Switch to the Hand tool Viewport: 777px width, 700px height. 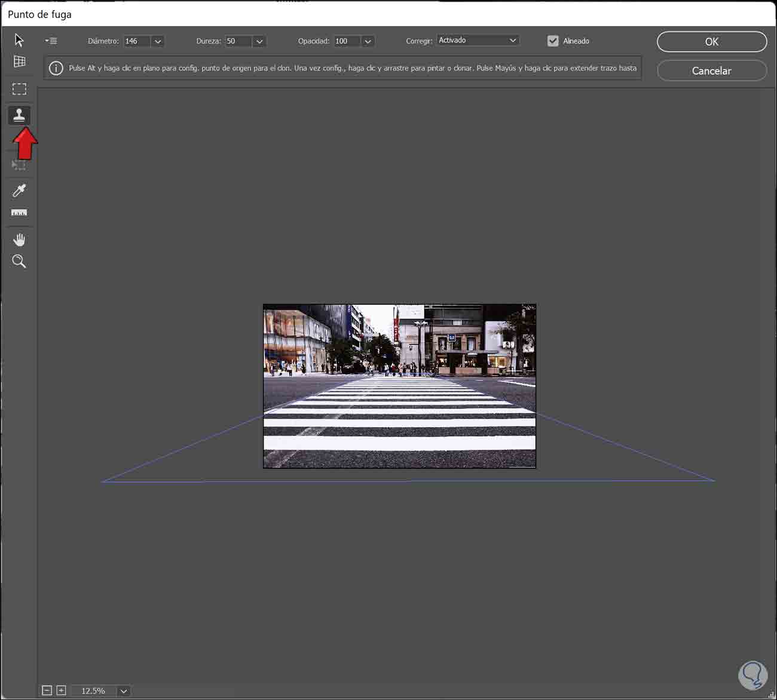click(19, 240)
